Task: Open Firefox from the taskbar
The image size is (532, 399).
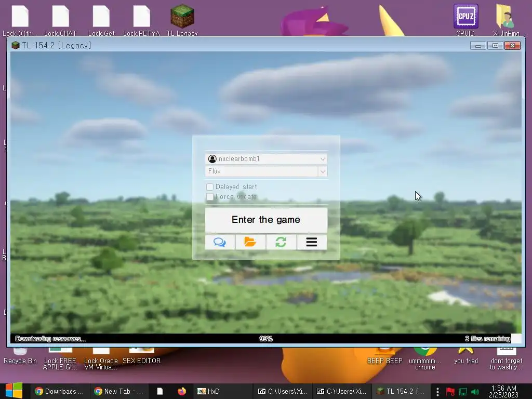Action: click(182, 391)
